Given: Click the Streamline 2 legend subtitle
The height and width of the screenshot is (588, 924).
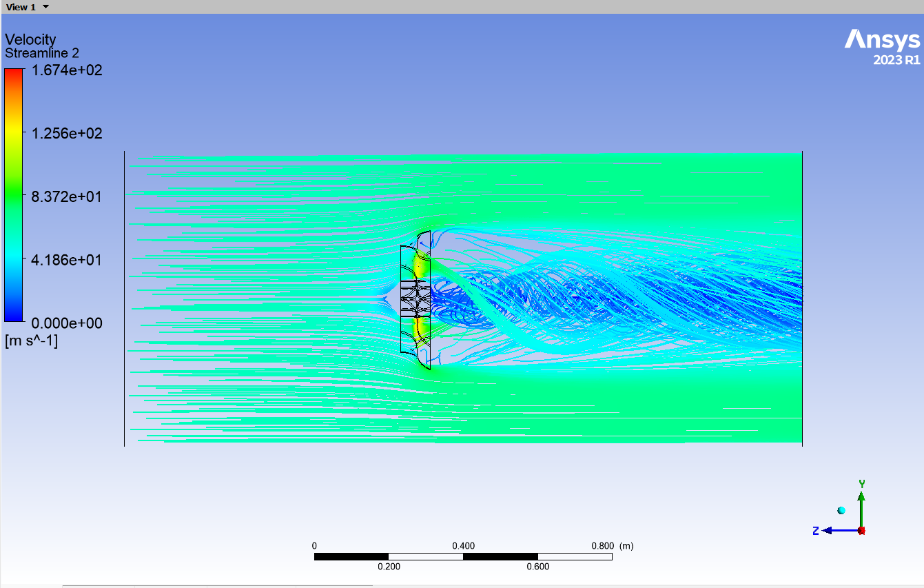Looking at the screenshot, I should pos(42,53).
